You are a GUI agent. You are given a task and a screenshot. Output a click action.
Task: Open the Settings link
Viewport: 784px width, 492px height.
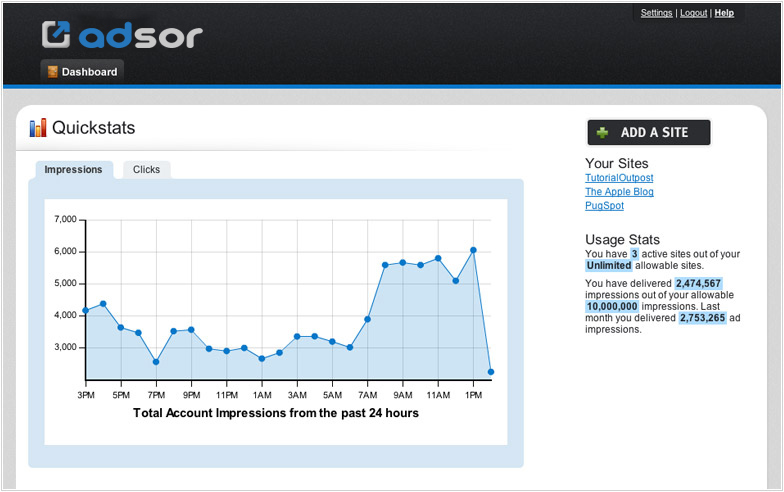(x=656, y=13)
